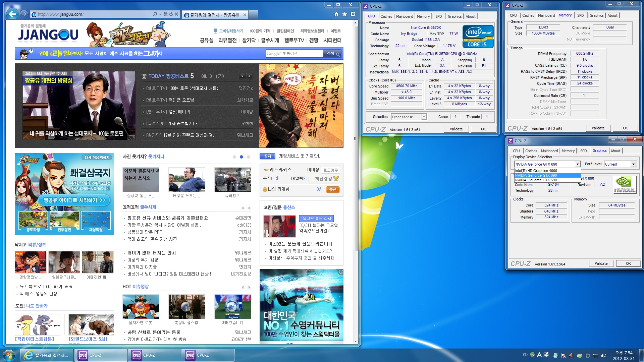The image size is (644, 362).
Task: Open the first CPU-Z taskbar button
Action: (x=100, y=355)
